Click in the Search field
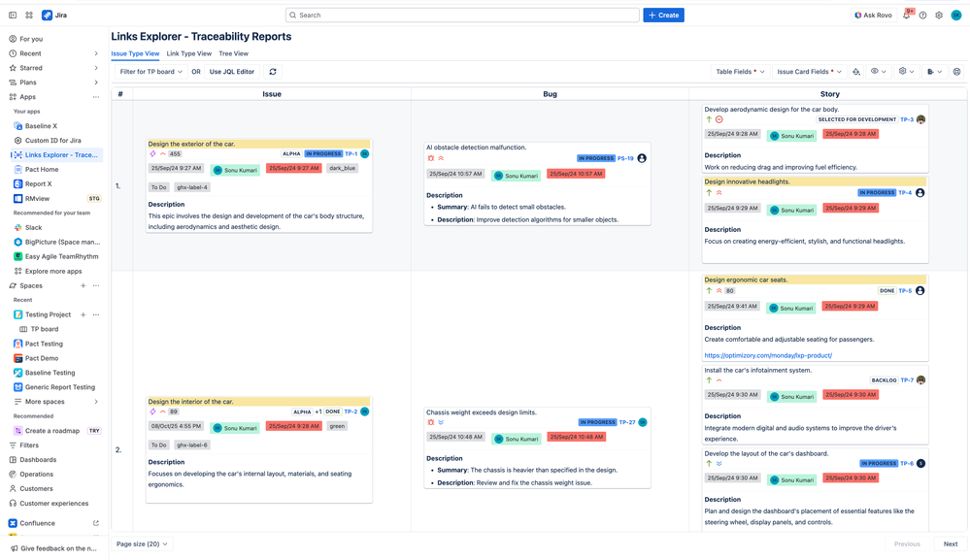This screenshot has height=560, width=970. [x=462, y=15]
